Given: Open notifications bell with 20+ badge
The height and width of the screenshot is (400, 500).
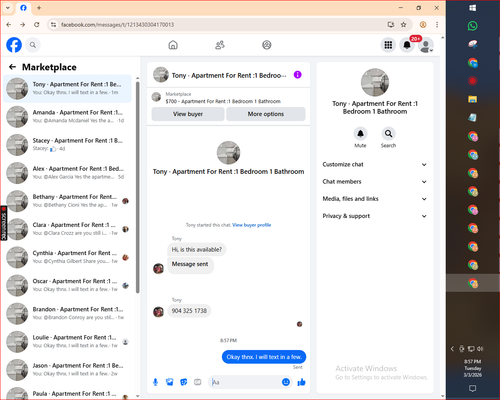Looking at the screenshot, I should click(x=407, y=45).
